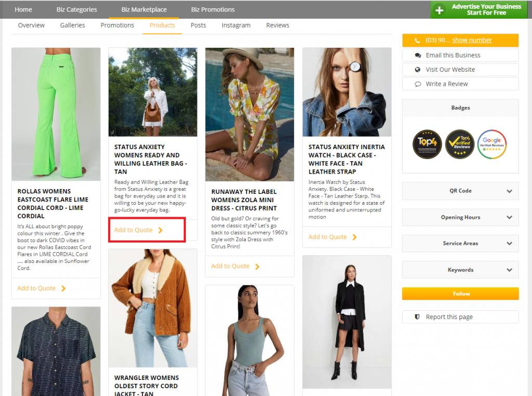Open the Biz Categories menu
The height and width of the screenshot is (396, 532).
[x=76, y=9]
